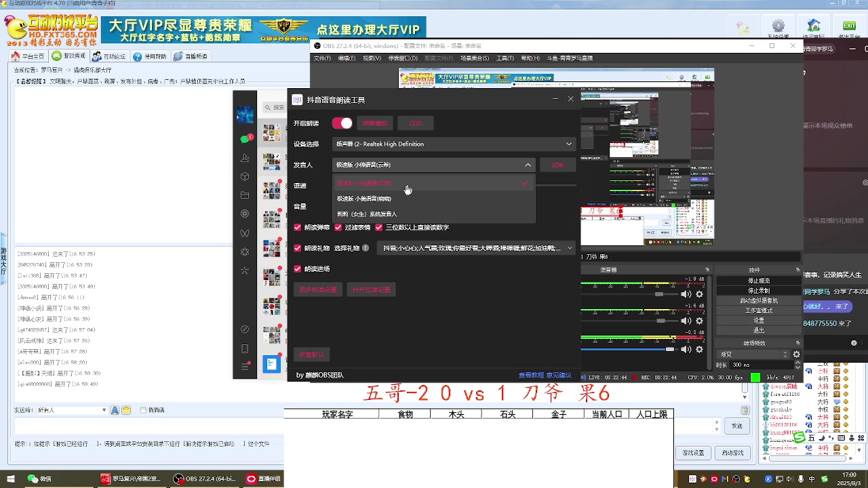868x488 pixels.
Task: Expand the 设备选择 speaker device dropdown
Action: (x=454, y=144)
